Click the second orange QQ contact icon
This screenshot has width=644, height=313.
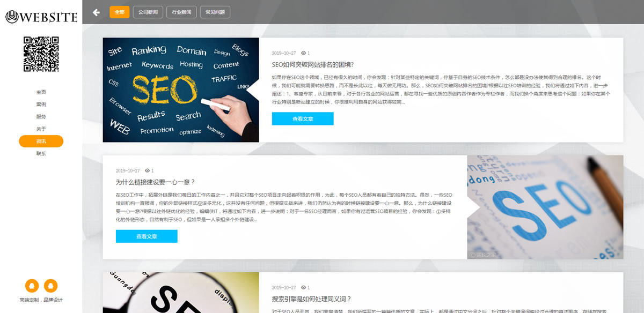[50, 286]
